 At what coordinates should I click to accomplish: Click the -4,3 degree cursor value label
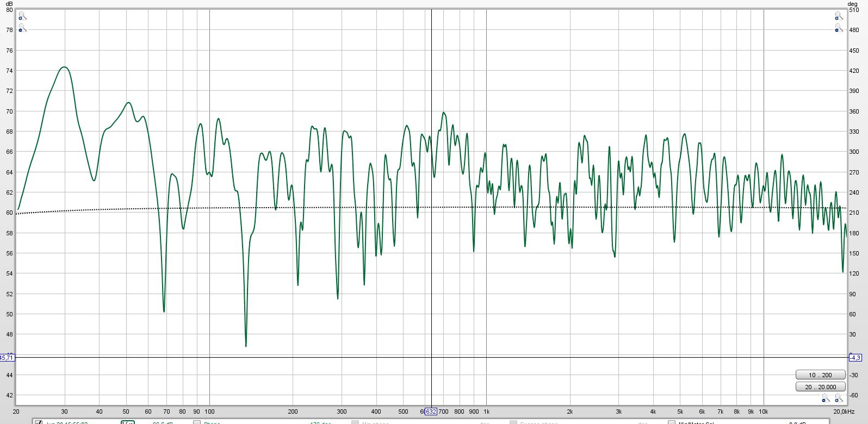(x=855, y=358)
